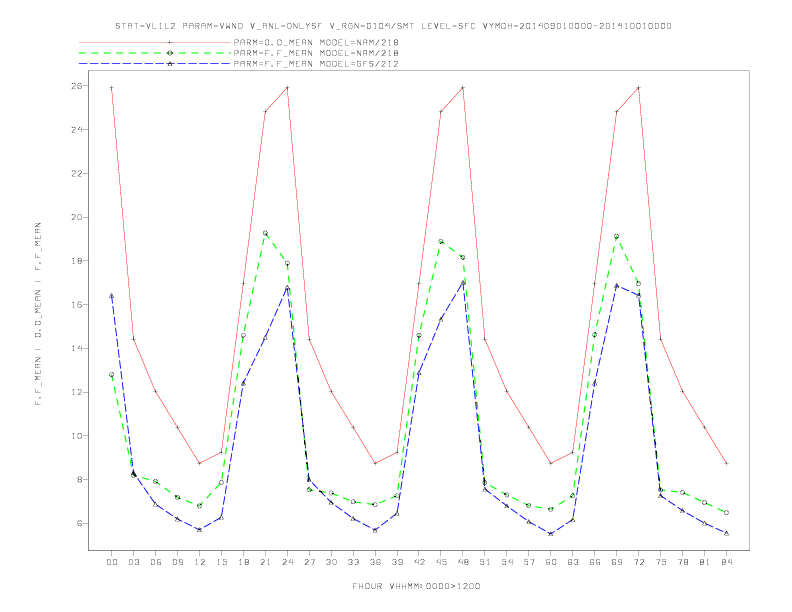Click x-axis tick label 15
Screen dimensions: 792x612
coord(221,562)
